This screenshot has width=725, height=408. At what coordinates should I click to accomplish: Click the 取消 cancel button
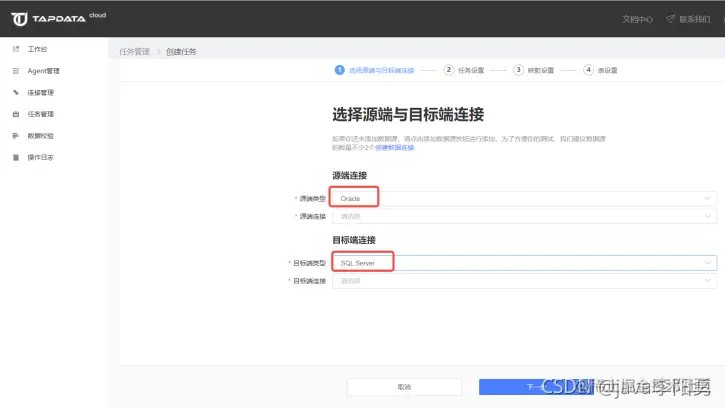[404, 387]
